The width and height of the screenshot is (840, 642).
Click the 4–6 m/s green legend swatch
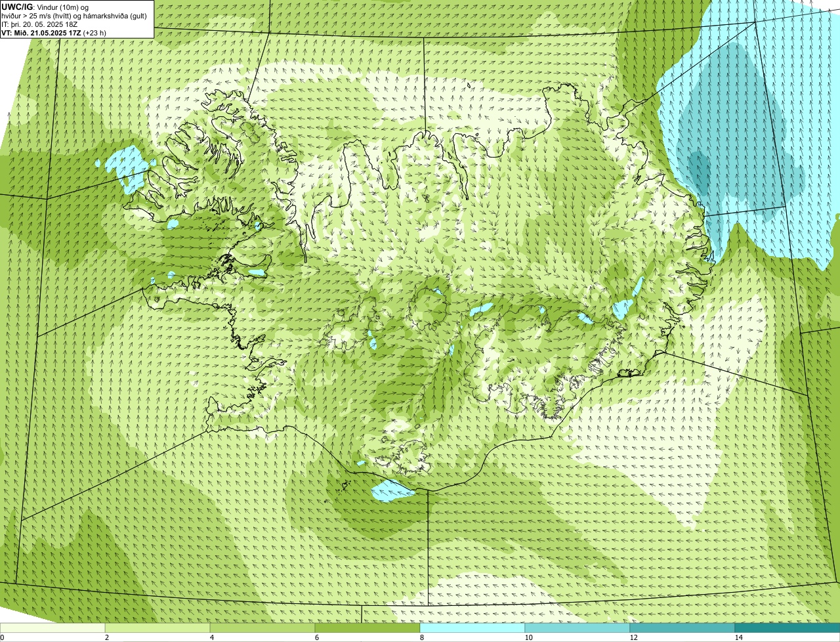[x=262, y=628]
